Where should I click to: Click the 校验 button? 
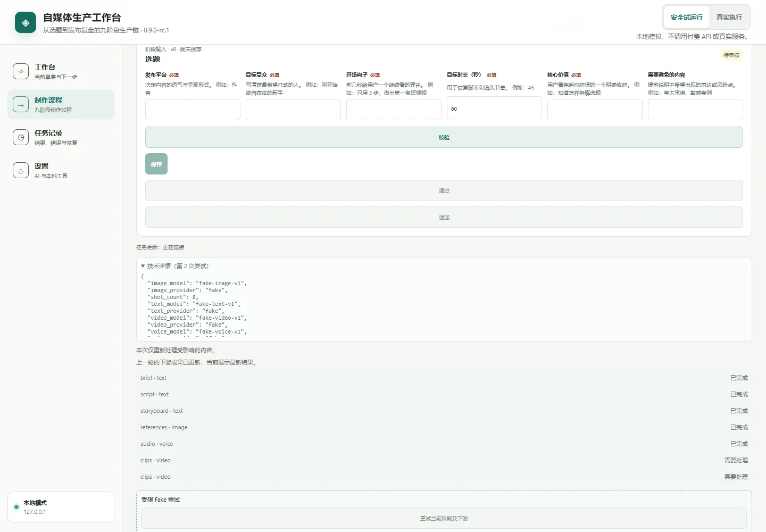click(x=444, y=137)
